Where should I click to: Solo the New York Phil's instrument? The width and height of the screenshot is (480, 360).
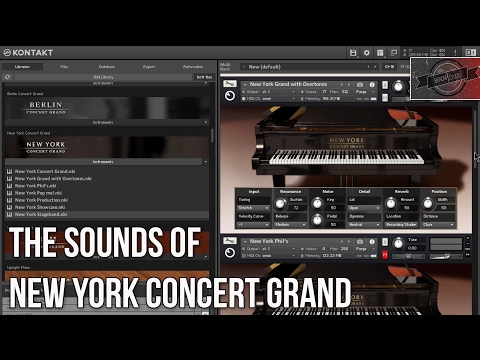[385, 242]
